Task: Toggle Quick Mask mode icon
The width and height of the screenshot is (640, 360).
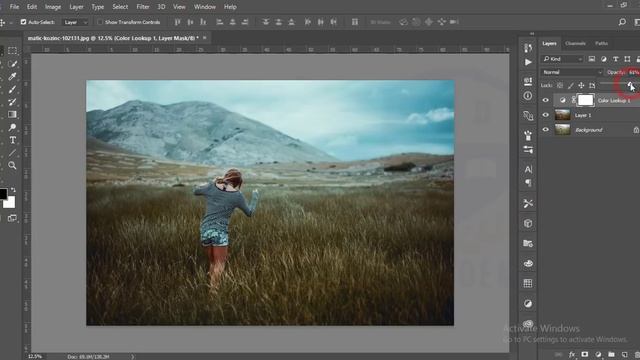Action: click(x=12, y=218)
